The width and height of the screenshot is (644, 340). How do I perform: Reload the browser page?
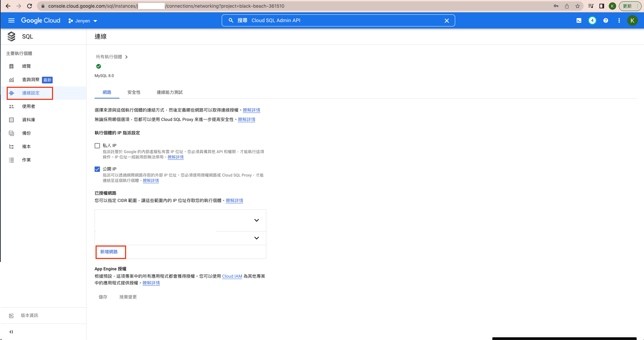[x=30, y=6]
